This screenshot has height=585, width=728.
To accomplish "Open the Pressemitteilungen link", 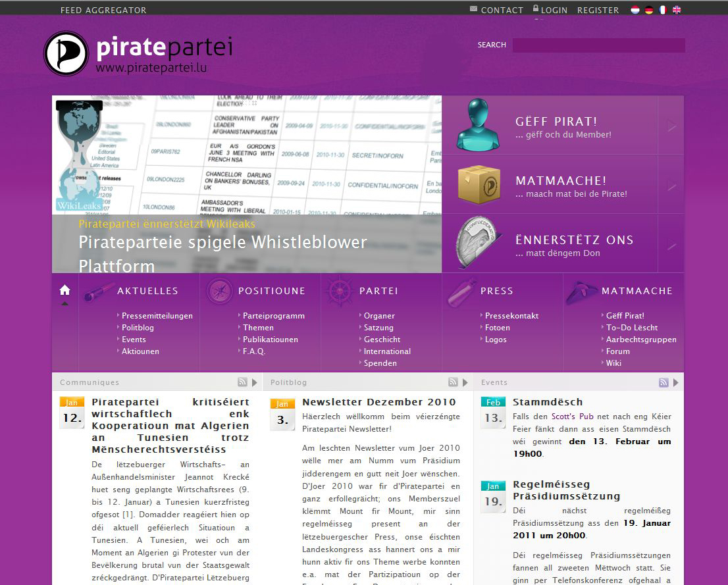I will click(157, 316).
